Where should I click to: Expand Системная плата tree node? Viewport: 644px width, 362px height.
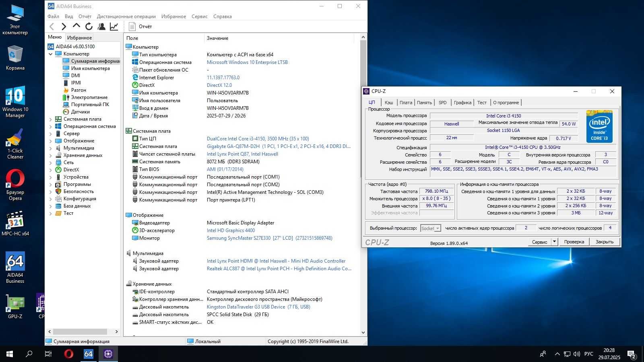(51, 119)
